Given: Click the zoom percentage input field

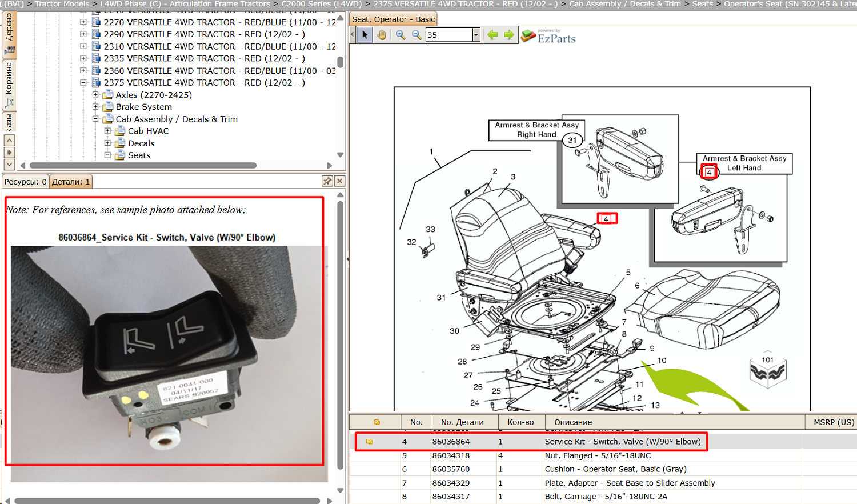Looking at the screenshot, I should [449, 35].
